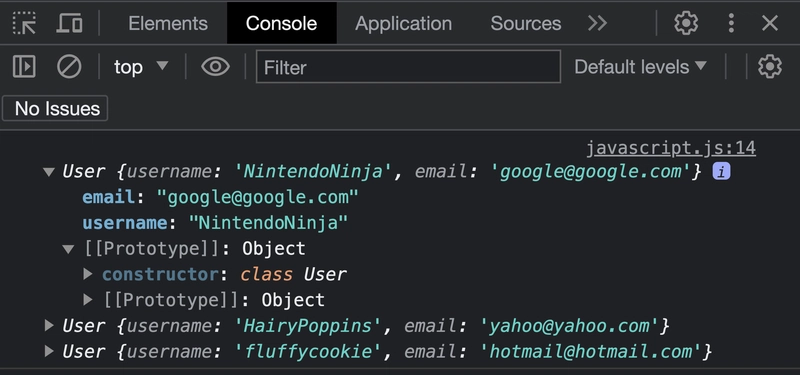800x375 pixels.
Task: Open the top context dropdown
Action: coord(141,67)
